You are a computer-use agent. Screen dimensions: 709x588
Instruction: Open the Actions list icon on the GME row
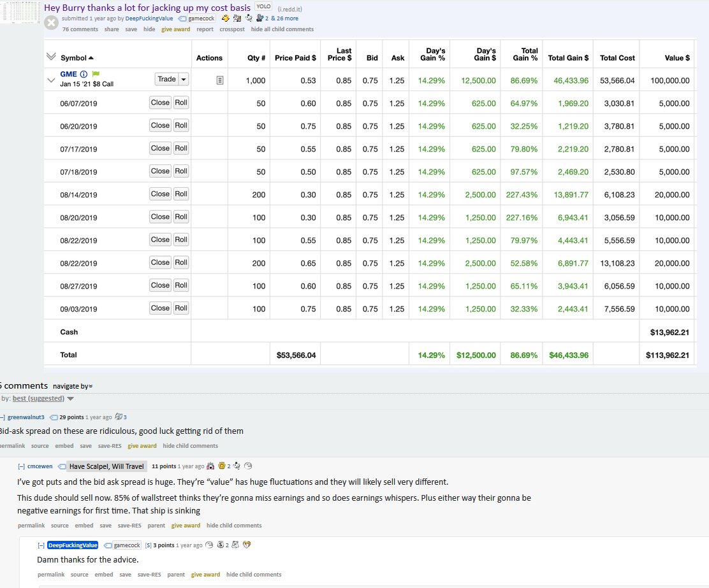220,79
